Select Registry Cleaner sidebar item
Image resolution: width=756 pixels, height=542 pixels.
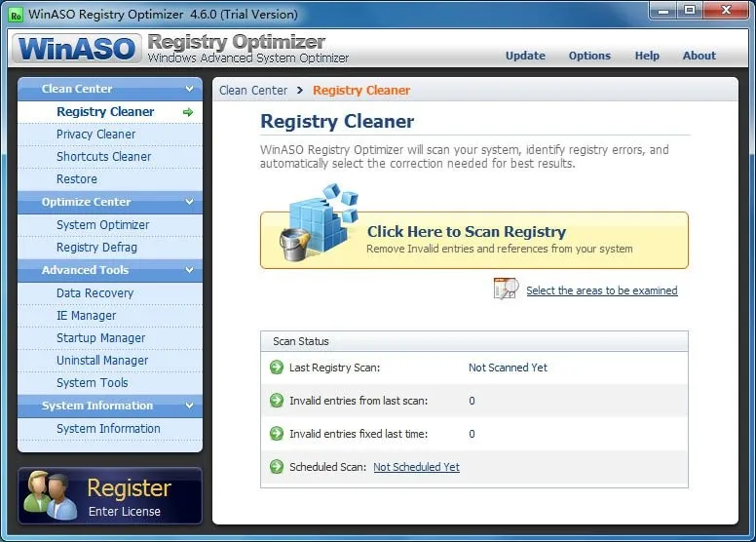click(x=110, y=111)
